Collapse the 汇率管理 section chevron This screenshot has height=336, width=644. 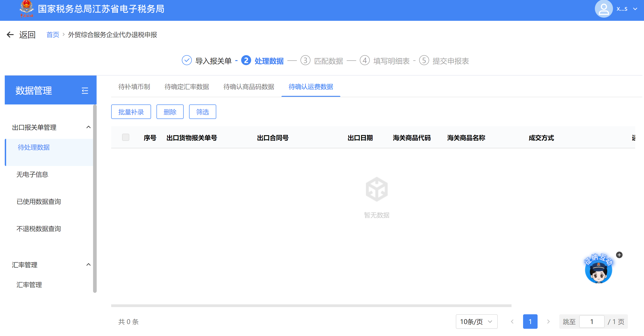coord(88,264)
